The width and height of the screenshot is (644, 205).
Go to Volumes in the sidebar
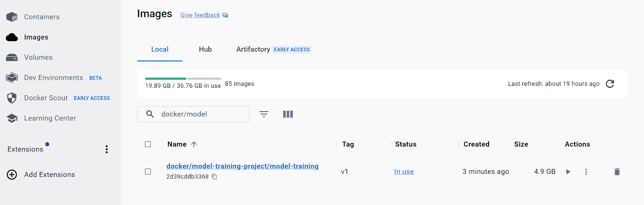[x=38, y=58]
